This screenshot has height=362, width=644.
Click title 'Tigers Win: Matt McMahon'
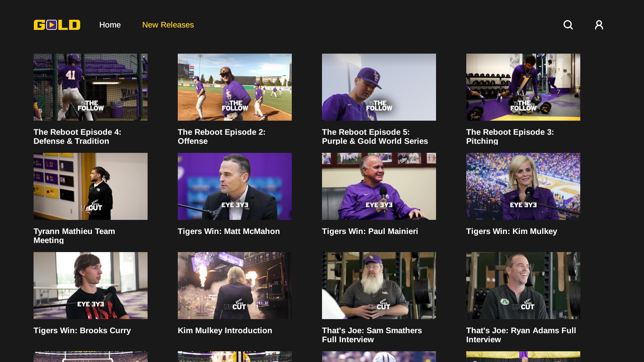click(229, 231)
